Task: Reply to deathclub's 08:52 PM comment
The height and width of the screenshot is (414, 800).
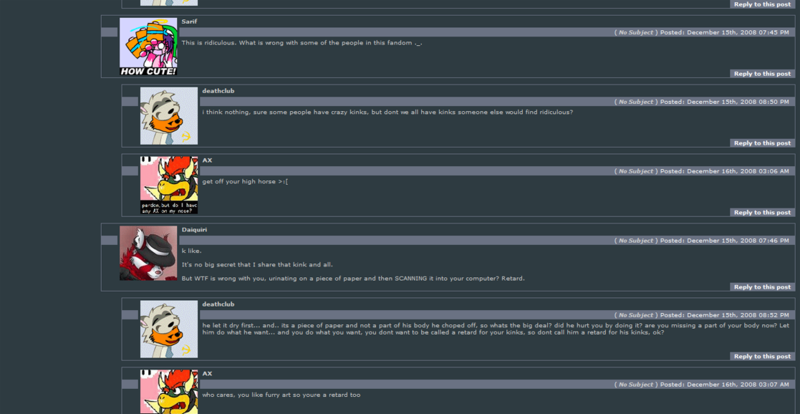Action: coord(762,356)
